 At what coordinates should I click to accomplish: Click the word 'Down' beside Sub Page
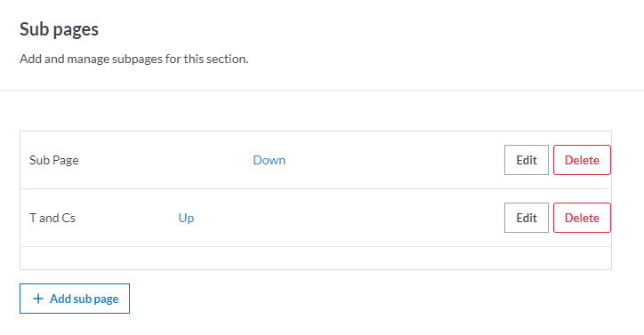269,160
